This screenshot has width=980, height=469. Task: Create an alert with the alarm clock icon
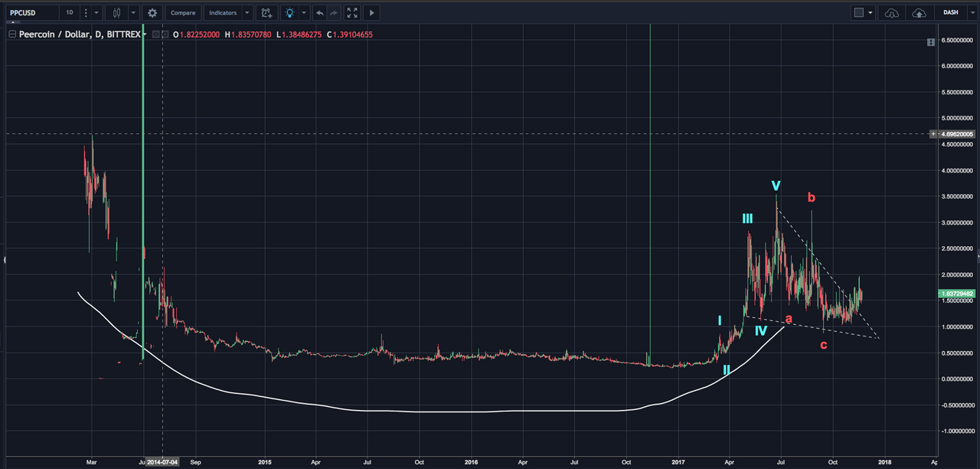coord(266,12)
